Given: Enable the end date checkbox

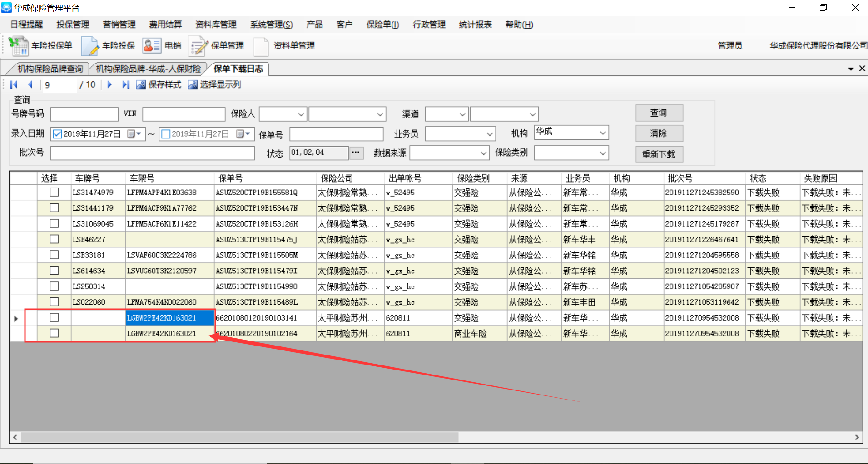Looking at the screenshot, I should coord(166,134).
